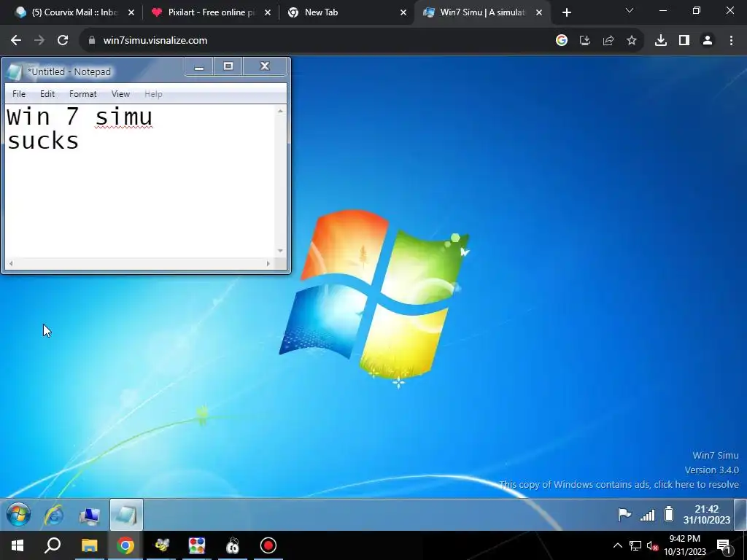Close the Courvix Mail tab
The width and height of the screenshot is (747, 560).
131,13
